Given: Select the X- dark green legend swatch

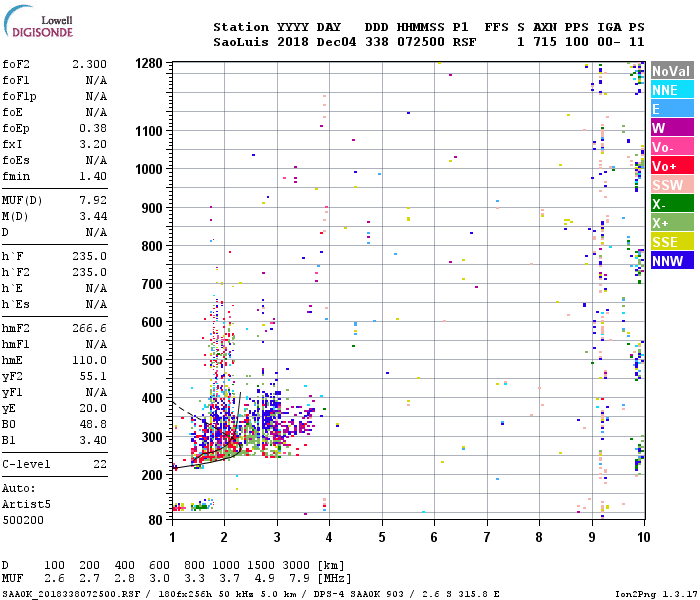Looking at the screenshot, I should tap(672, 204).
